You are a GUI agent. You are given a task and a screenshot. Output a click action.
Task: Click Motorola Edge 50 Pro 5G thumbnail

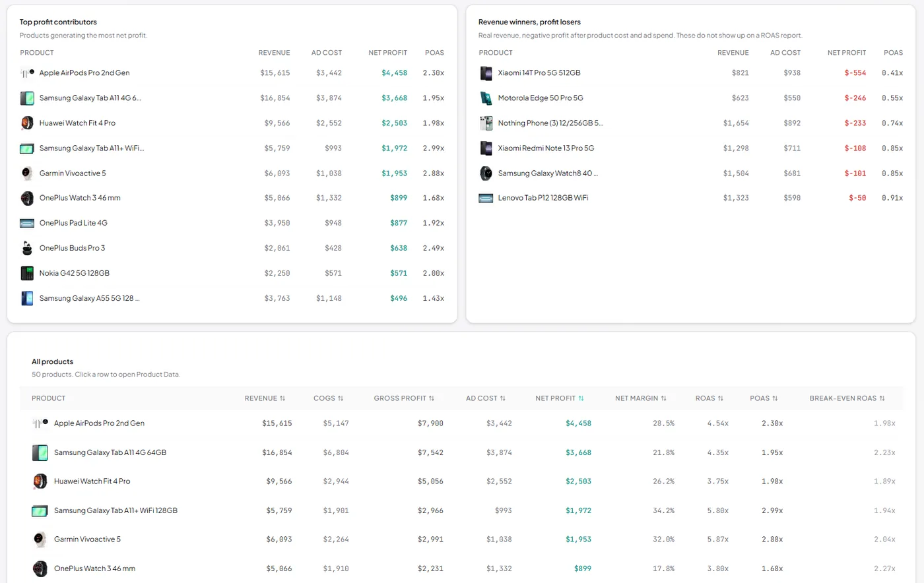click(x=486, y=98)
